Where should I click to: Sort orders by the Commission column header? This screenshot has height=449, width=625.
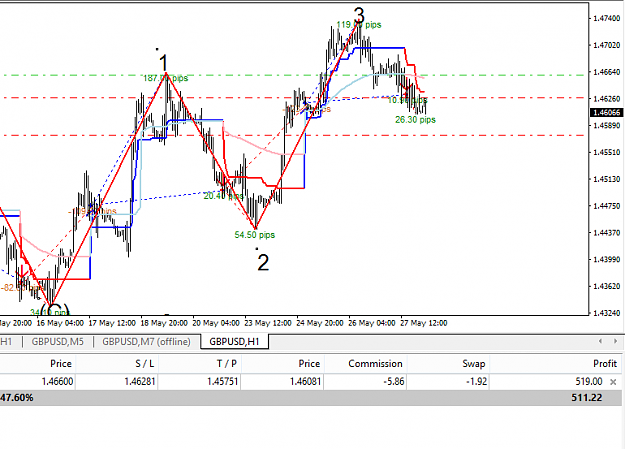coord(375,364)
